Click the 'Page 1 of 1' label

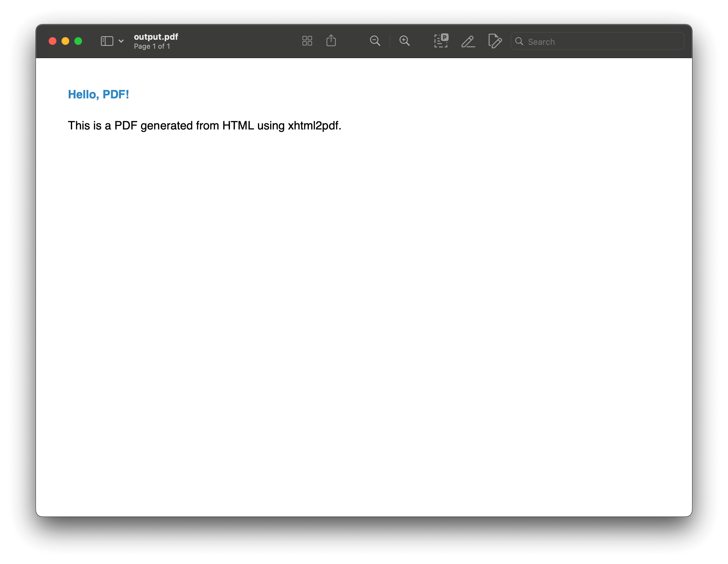[152, 46]
